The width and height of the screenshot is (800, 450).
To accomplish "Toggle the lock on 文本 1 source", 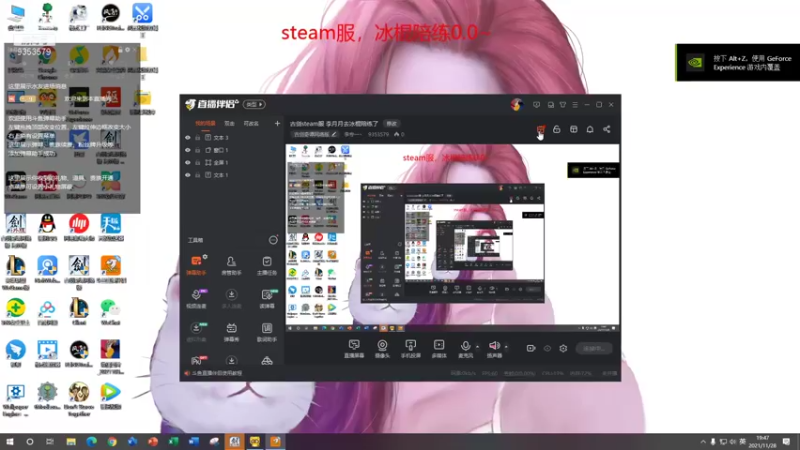I will pos(197,175).
